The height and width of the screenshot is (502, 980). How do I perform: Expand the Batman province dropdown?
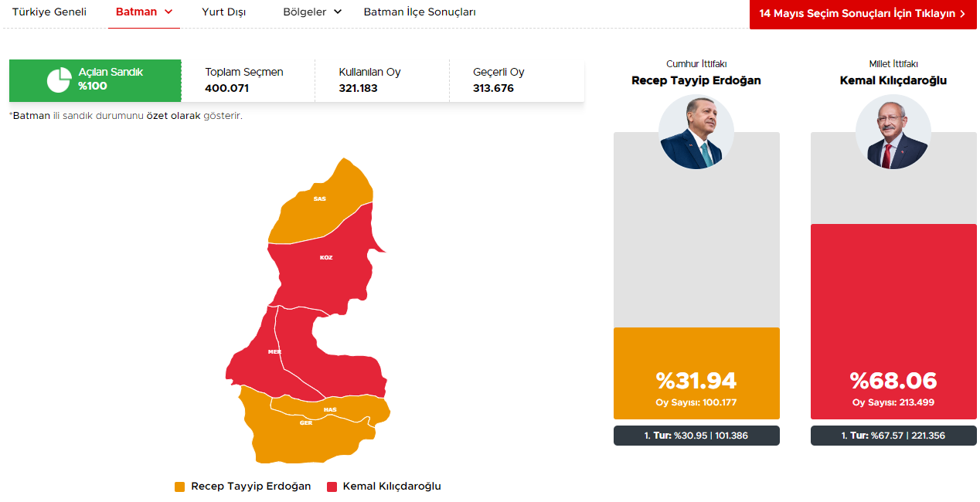tap(145, 12)
